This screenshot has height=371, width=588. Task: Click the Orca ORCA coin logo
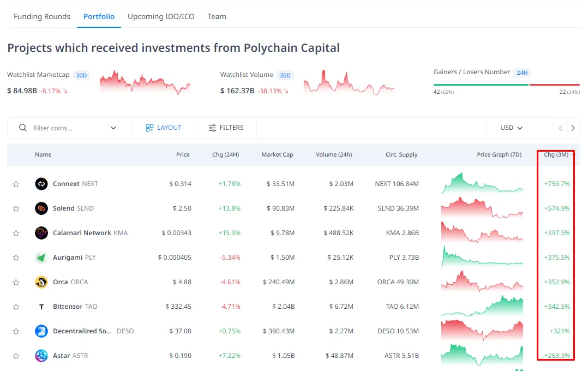41,282
